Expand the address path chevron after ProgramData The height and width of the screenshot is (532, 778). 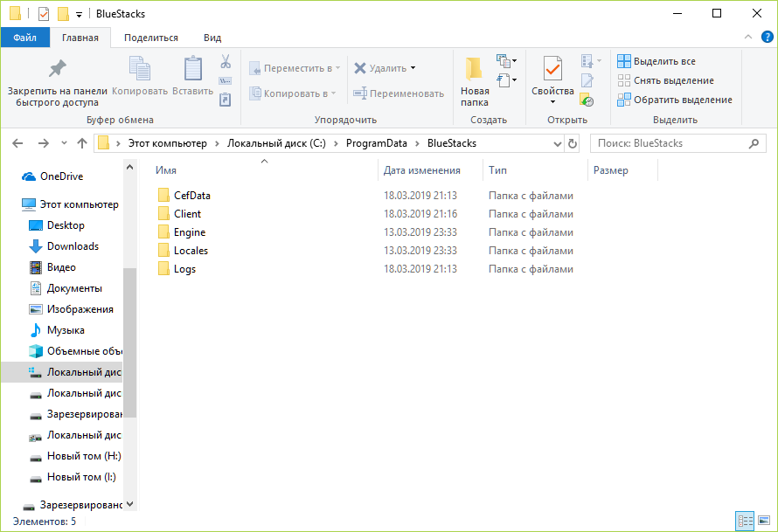coord(417,144)
